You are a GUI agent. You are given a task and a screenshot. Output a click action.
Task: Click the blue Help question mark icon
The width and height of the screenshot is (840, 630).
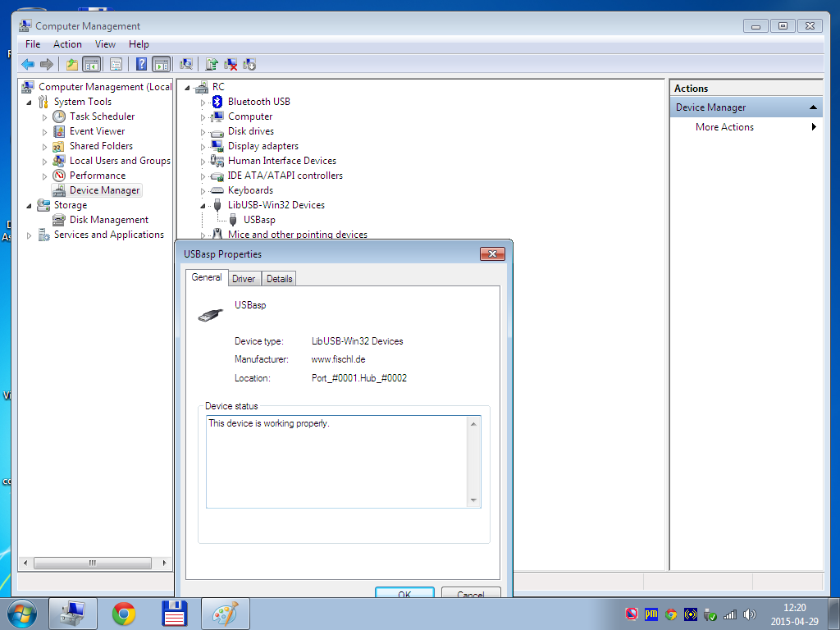coord(141,64)
